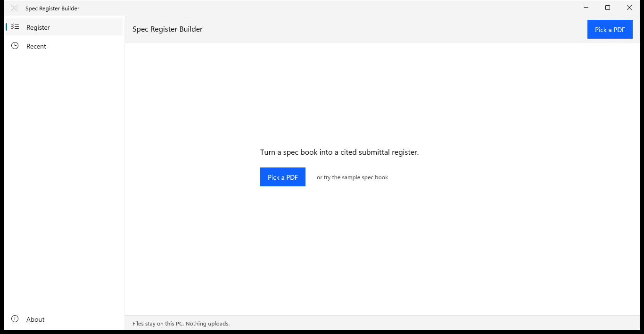Maximize the Spec Register Builder window

click(608, 8)
